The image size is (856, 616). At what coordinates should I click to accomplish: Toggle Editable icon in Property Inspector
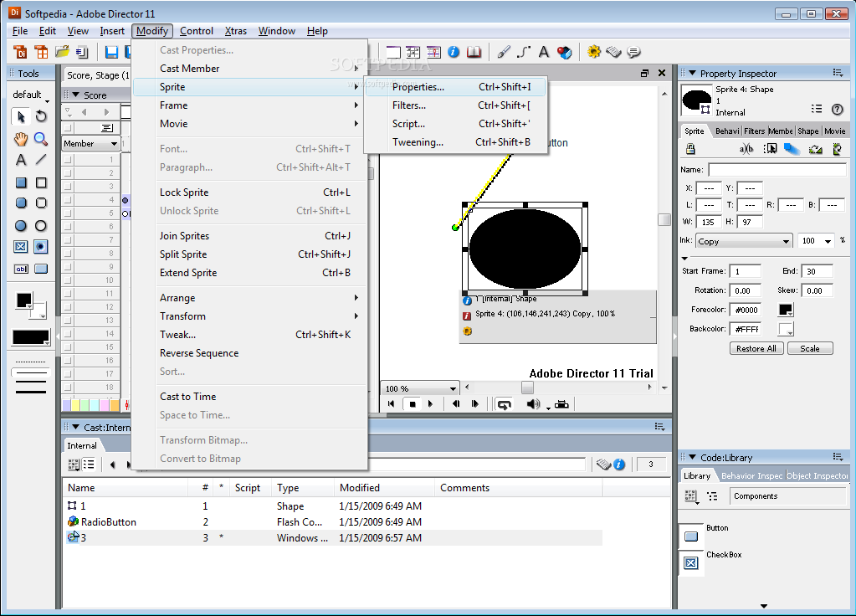pos(746,148)
